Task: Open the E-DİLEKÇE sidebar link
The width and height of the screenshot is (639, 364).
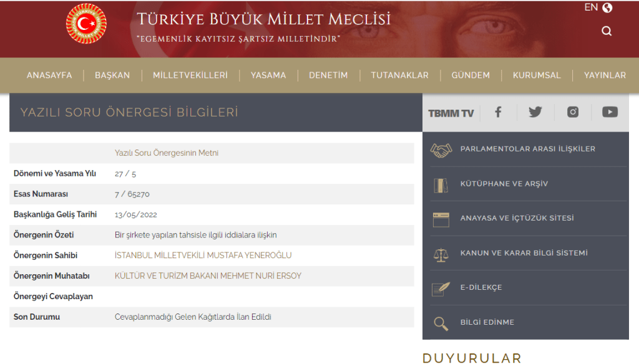Action: pyautogui.click(x=480, y=288)
